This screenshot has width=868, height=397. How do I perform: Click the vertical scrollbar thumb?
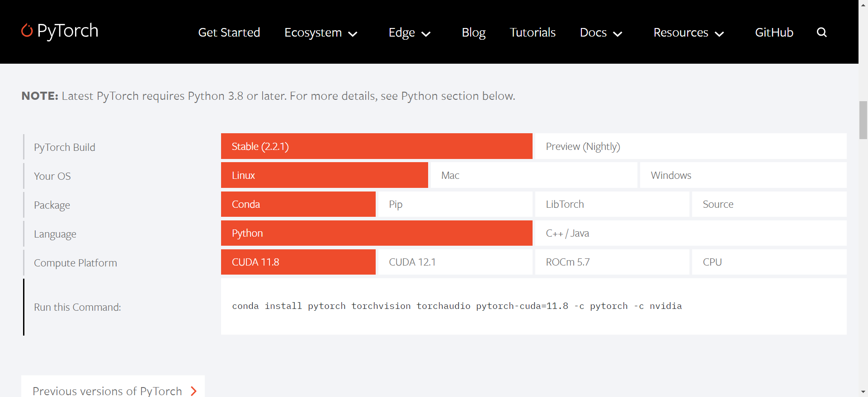[863, 120]
